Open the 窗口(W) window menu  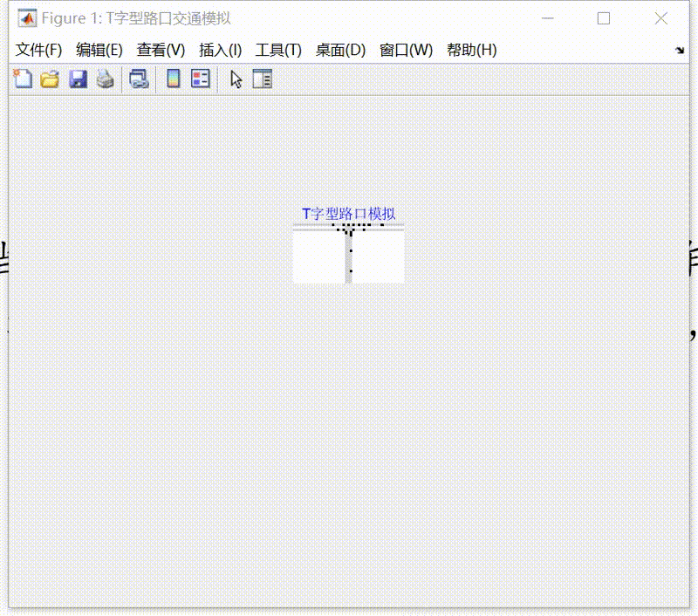tap(407, 50)
